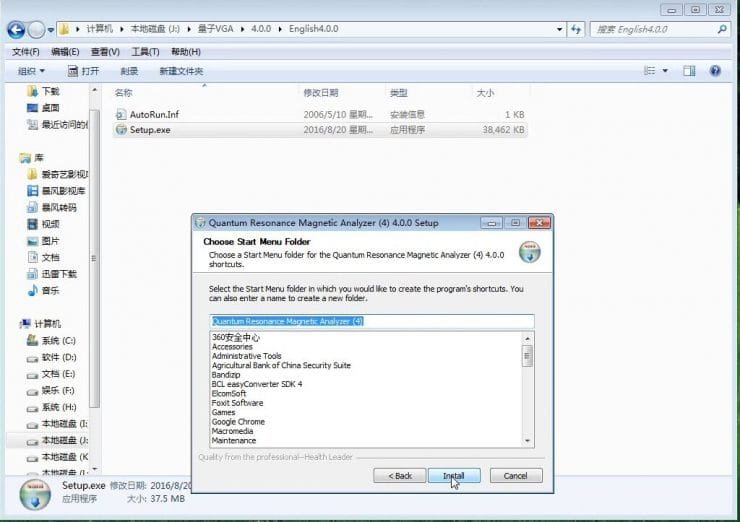Sort by 大小 column header

485,93
